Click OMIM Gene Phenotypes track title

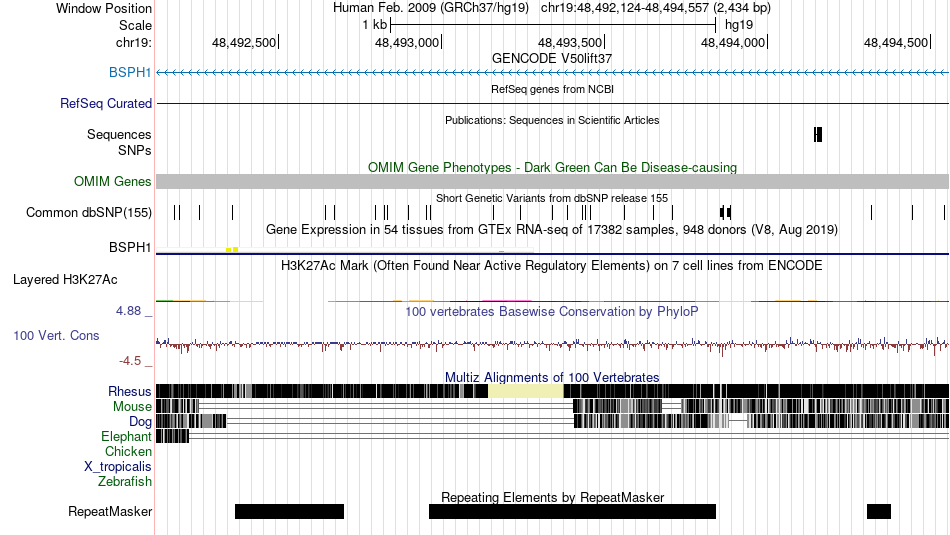pyautogui.click(x=552, y=168)
